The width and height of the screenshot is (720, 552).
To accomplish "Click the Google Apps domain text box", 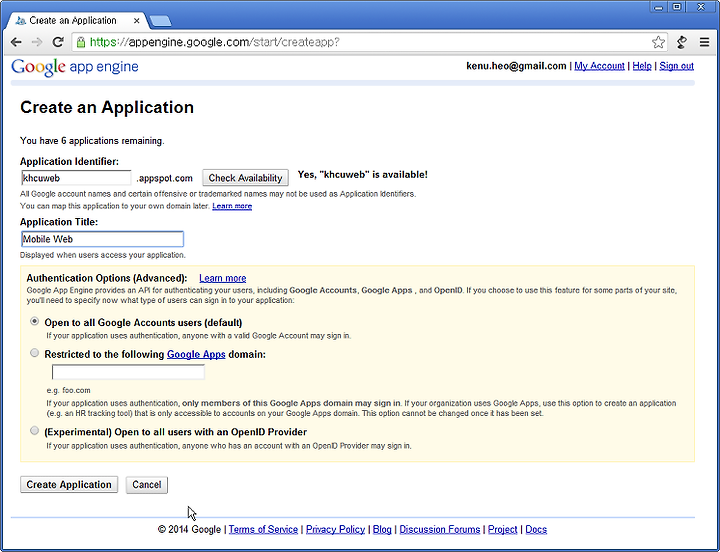I will click(x=129, y=372).
